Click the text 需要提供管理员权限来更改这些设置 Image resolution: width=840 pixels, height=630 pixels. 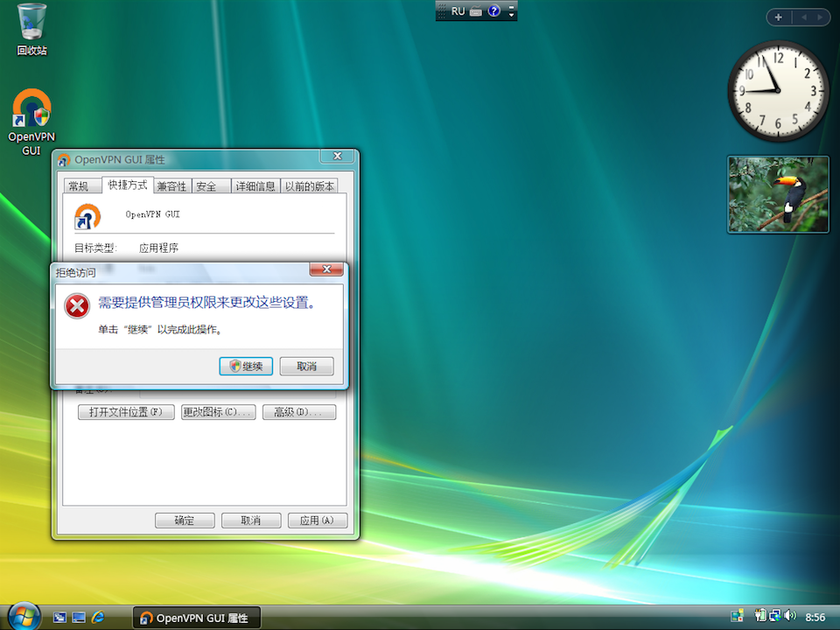[x=206, y=303]
